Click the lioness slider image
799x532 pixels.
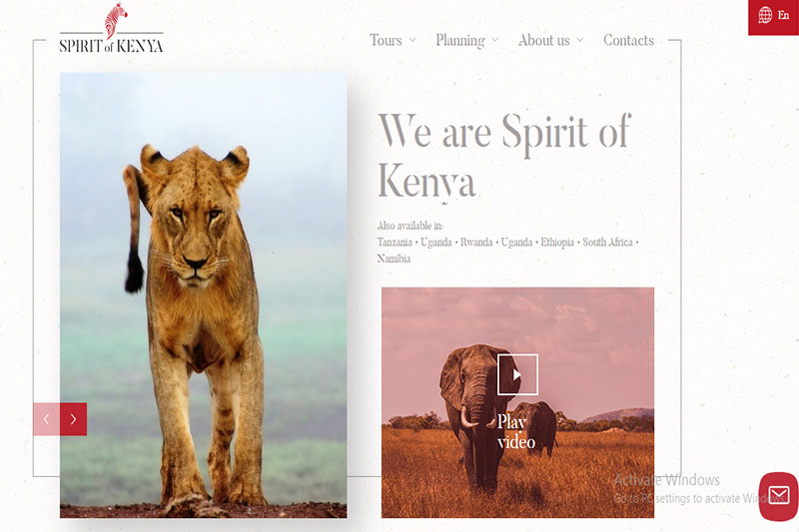coord(204,295)
